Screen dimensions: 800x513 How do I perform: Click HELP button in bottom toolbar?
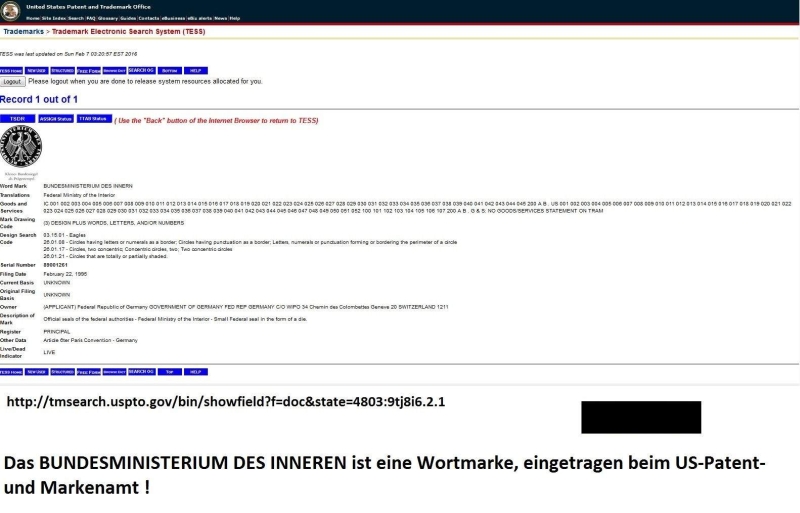(196, 371)
